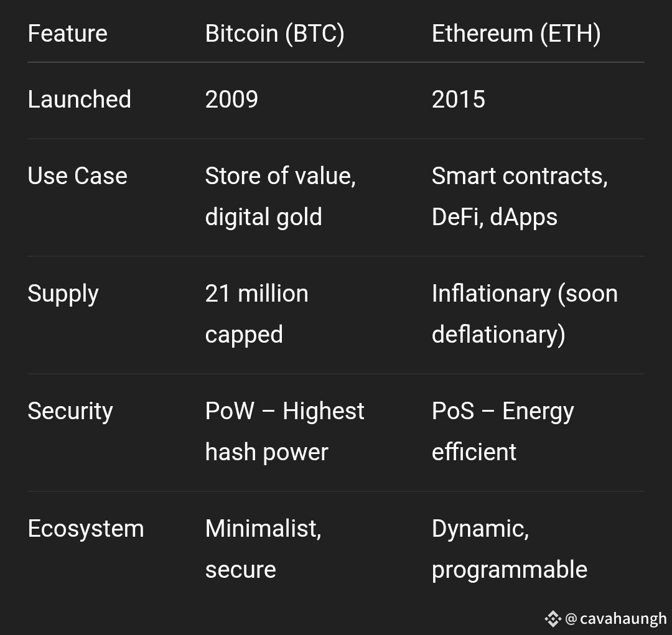672x635 pixels.
Task: Click the Security row label
Action: click(x=70, y=411)
